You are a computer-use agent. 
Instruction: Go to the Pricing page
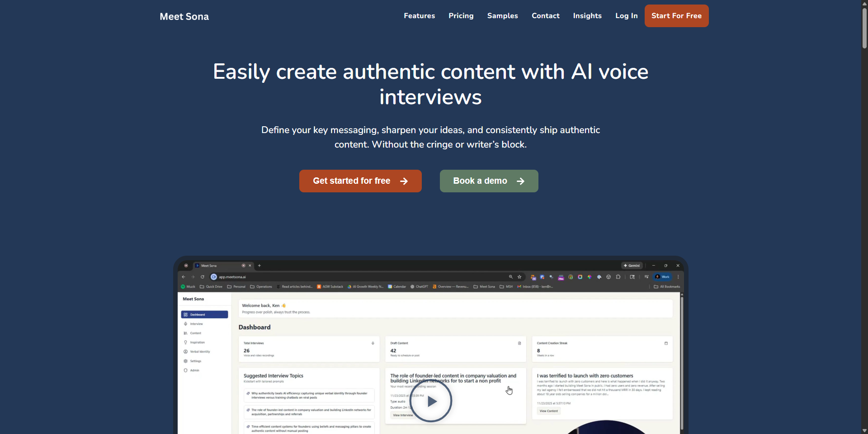461,16
